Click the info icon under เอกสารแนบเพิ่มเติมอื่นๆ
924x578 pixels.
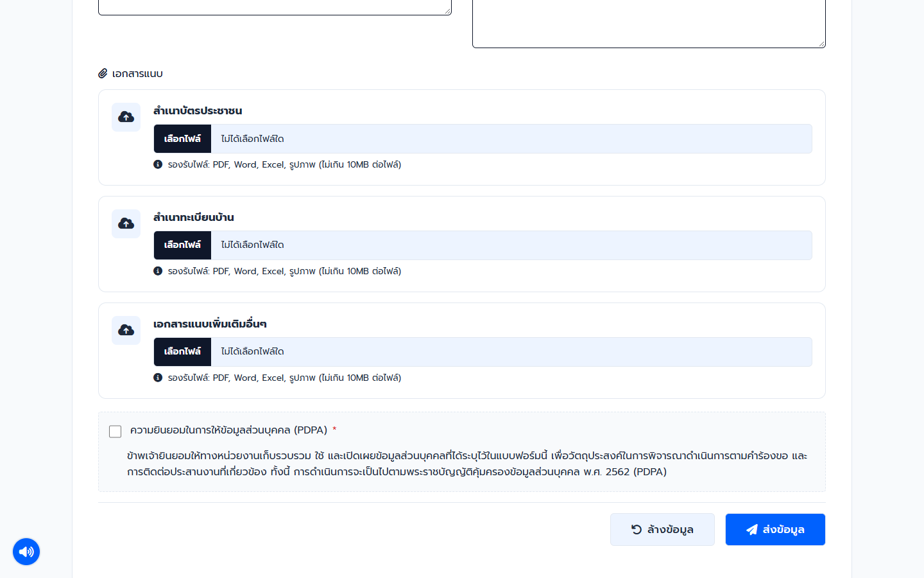tap(158, 378)
